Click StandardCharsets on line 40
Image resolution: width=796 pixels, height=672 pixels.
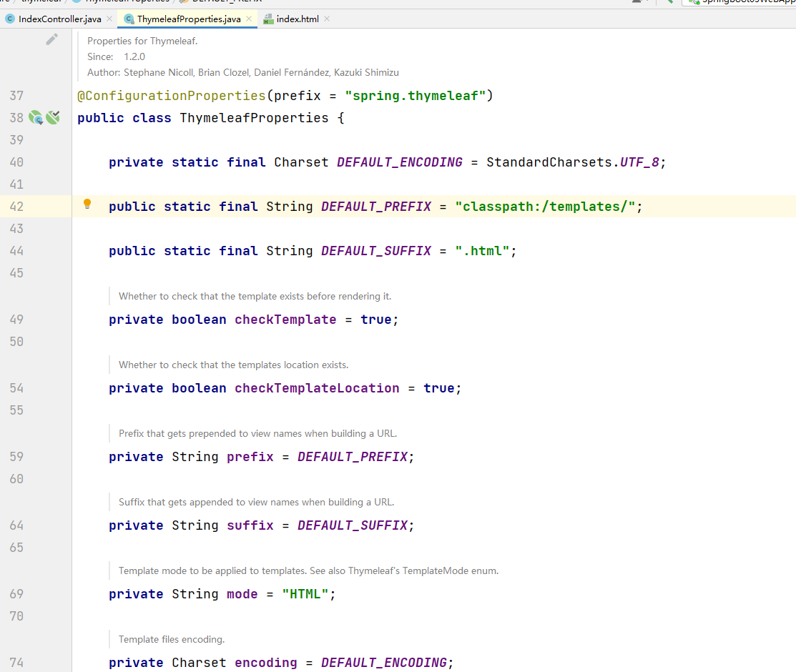(549, 162)
